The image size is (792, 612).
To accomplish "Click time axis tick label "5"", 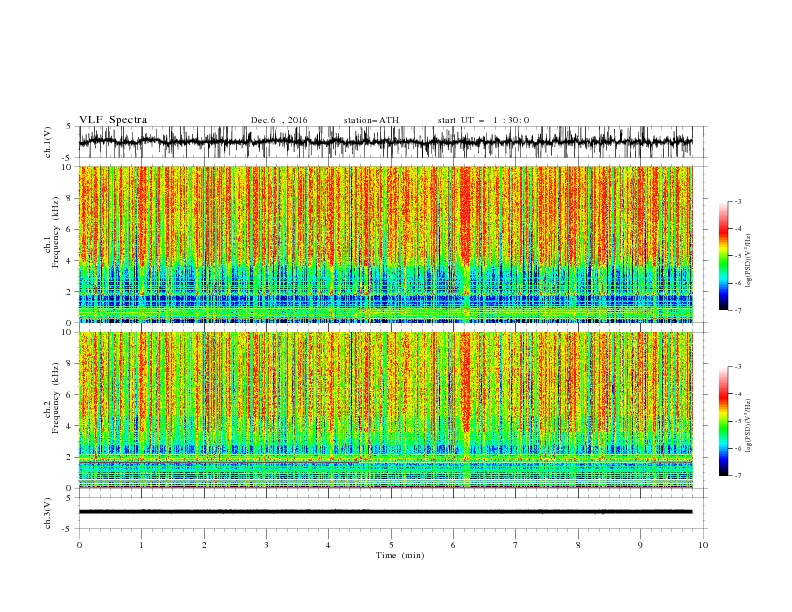I will click(x=391, y=545).
